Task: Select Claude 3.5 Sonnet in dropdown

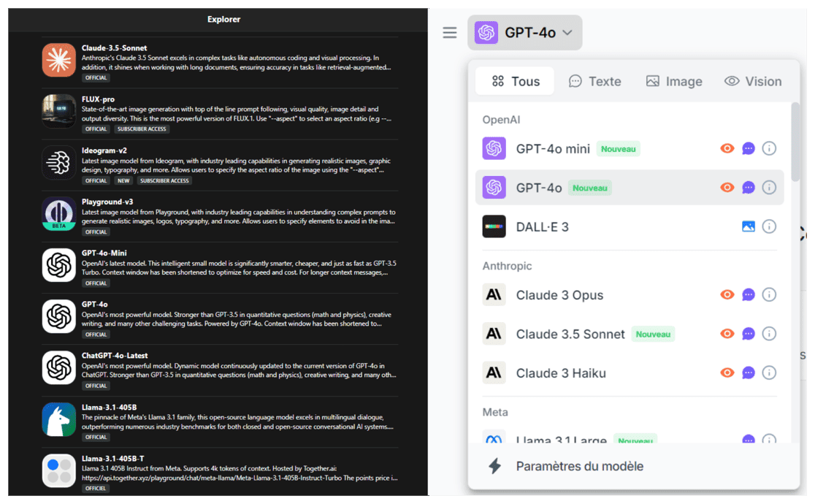Action: coord(630,334)
